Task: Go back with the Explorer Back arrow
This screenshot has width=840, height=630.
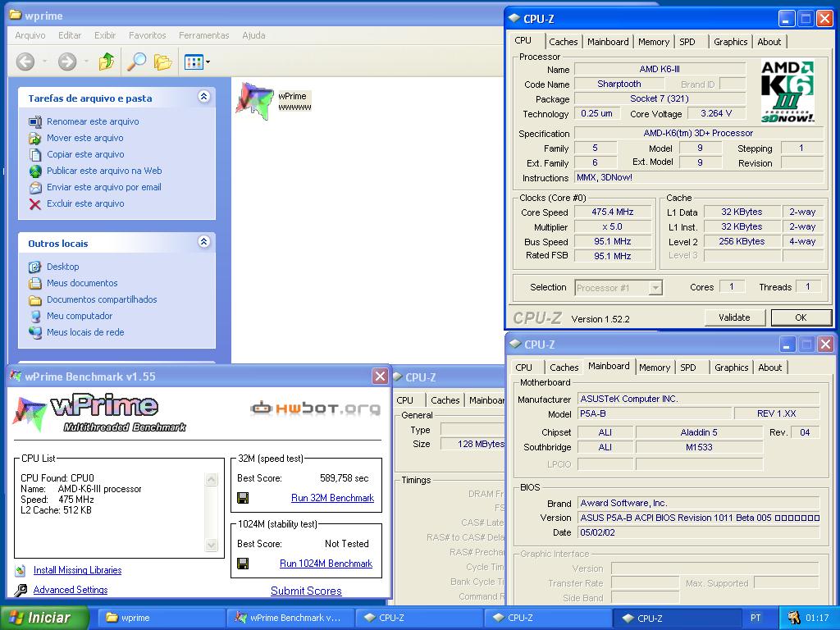Action: (25, 62)
